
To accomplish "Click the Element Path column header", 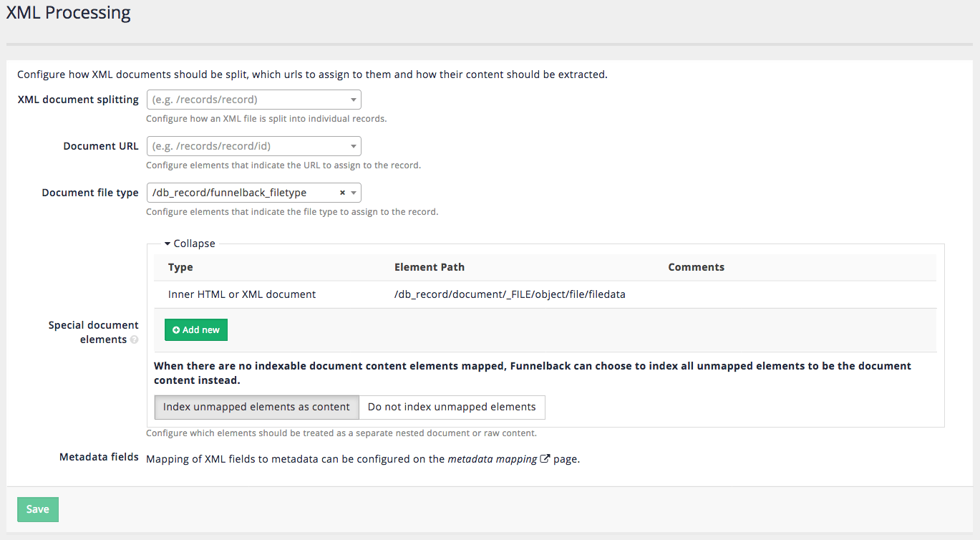I will [x=430, y=266].
